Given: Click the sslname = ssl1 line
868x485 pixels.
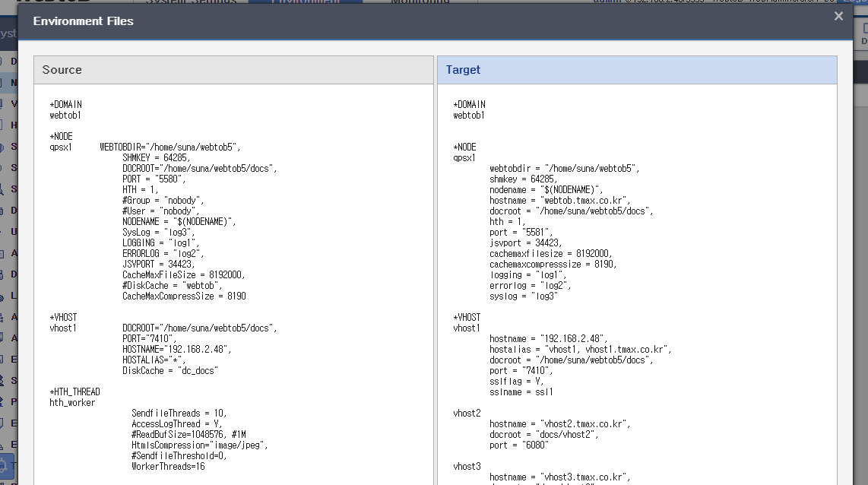Looking at the screenshot, I should pyautogui.click(x=521, y=392).
